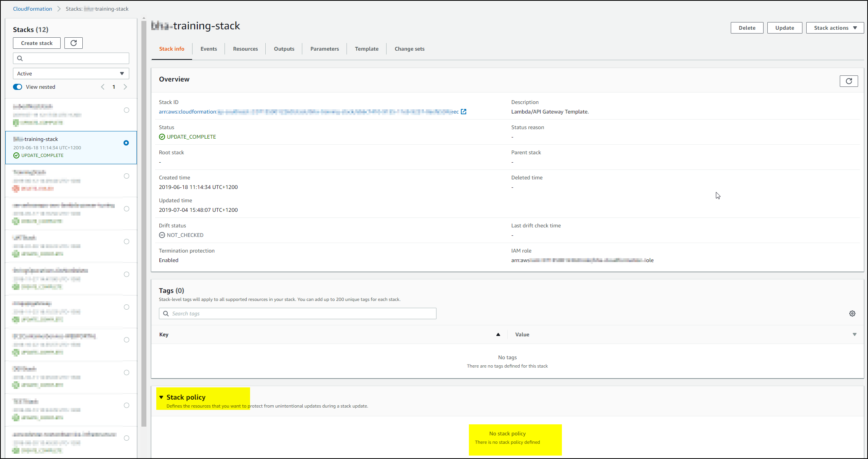The height and width of the screenshot is (459, 868).
Task: Switch to the Resources tab
Action: [245, 49]
